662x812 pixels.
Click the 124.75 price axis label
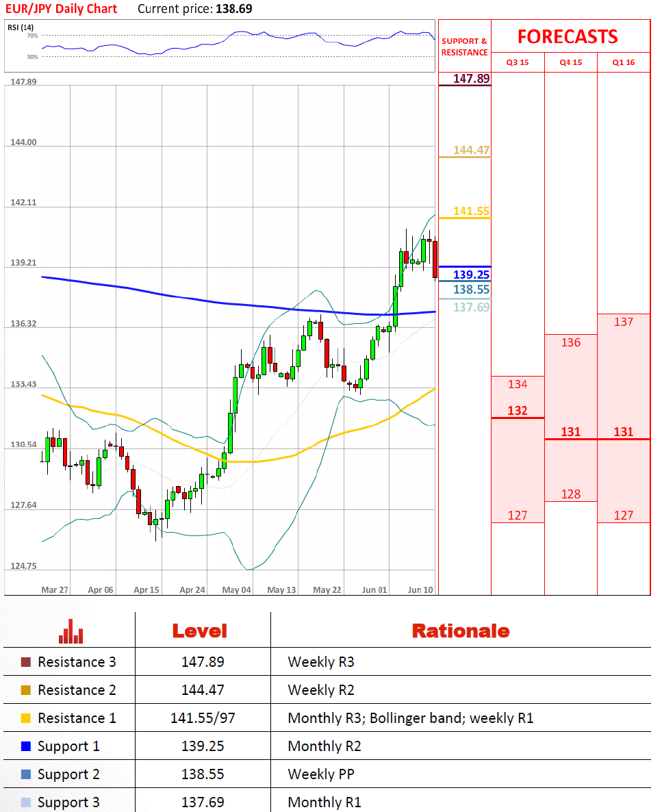[23, 566]
